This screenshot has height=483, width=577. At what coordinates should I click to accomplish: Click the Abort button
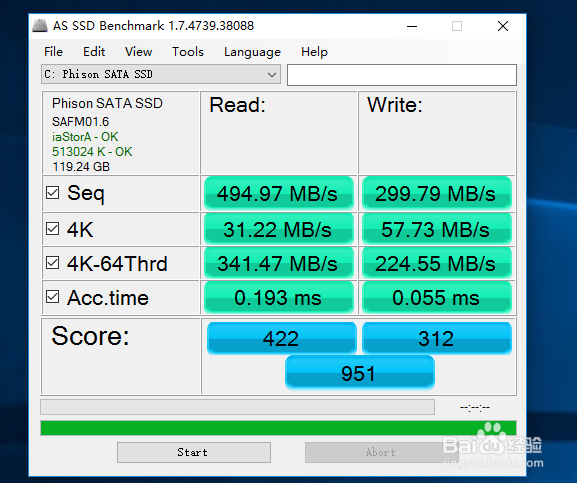381,452
